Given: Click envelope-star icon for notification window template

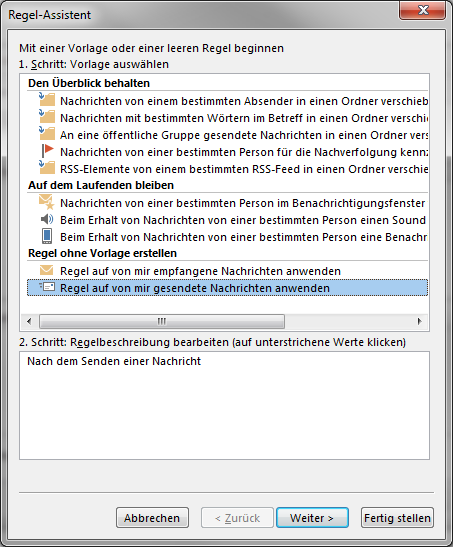Looking at the screenshot, I should tap(47, 202).
